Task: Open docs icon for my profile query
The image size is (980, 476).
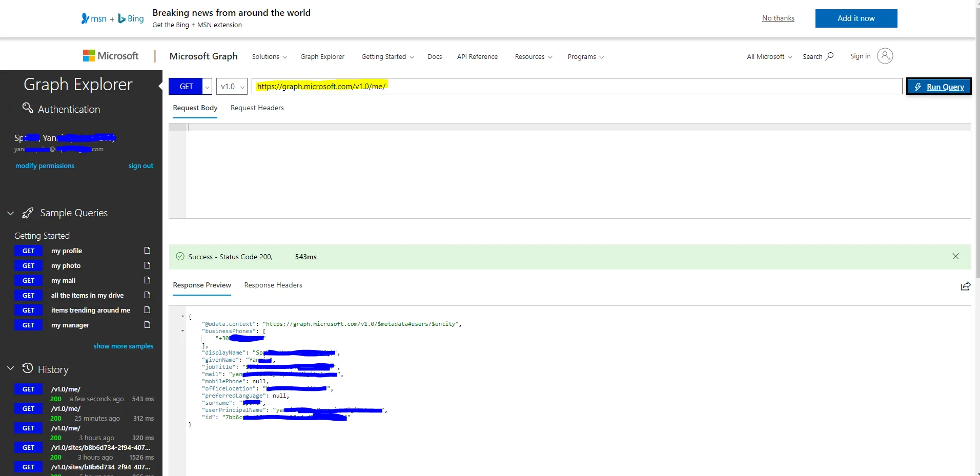Action: (148, 251)
